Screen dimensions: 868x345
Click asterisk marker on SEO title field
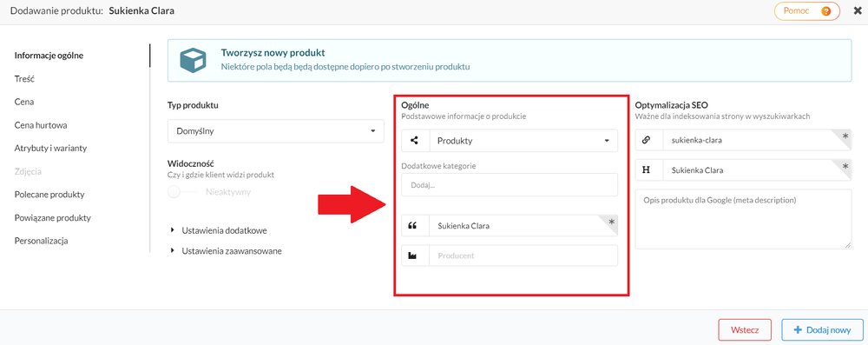(x=845, y=166)
